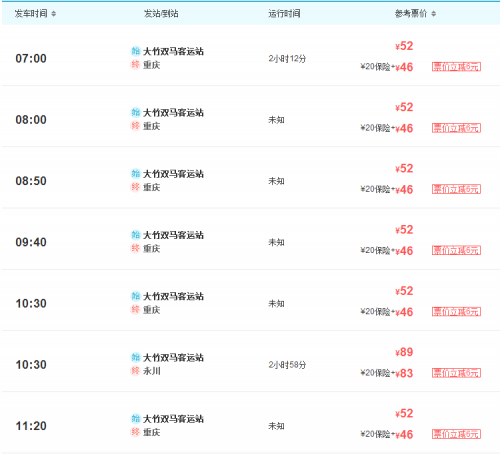Click 票价立减6元 badge for 08:50 bus
Screen dimensions: 500x454
tap(456, 189)
